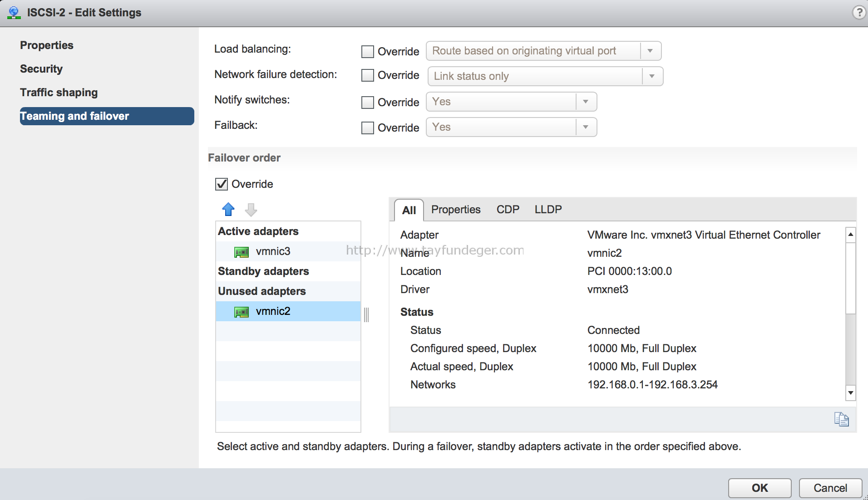The height and width of the screenshot is (500, 868).
Task: Click the Networks value 192.168.0.1-192.168.3.254
Action: pyautogui.click(x=652, y=385)
